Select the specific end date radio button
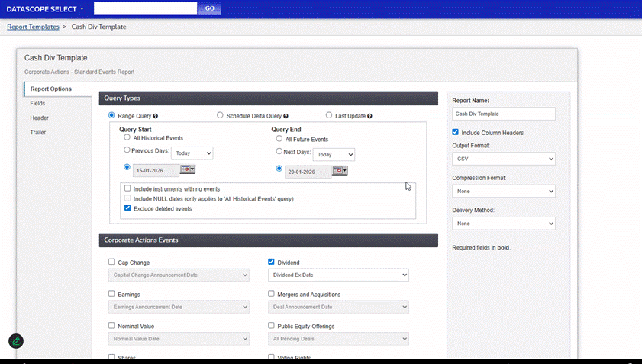The height and width of the screenshot is (364, 642). click(279, 169)
